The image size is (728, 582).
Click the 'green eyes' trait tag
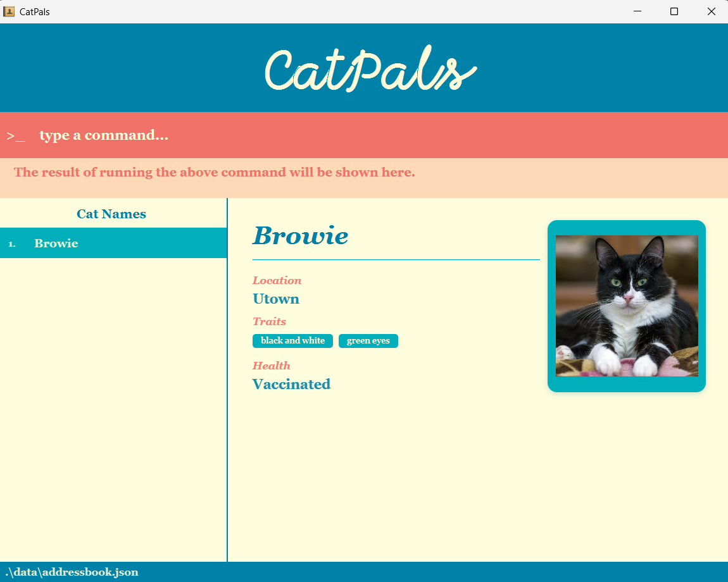(x=368, y=340)
